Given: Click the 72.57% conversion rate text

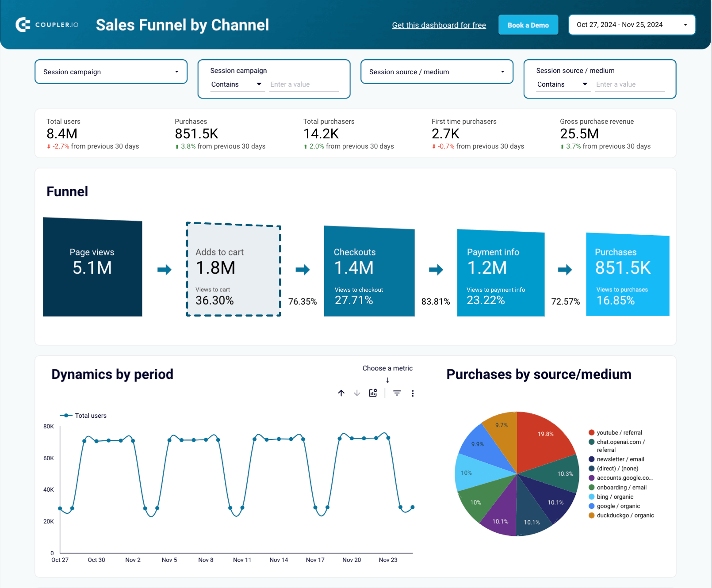Looking at the screenshot, I should click(x=566, y=302).
